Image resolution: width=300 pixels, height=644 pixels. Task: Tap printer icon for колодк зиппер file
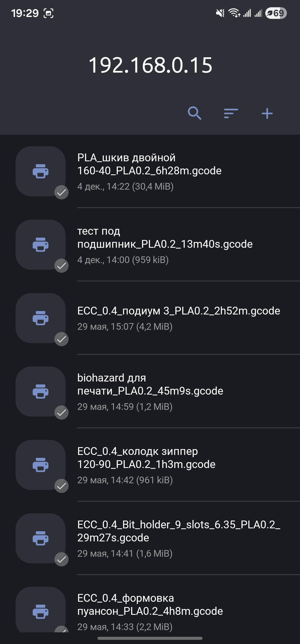click(x=41, y=465)
